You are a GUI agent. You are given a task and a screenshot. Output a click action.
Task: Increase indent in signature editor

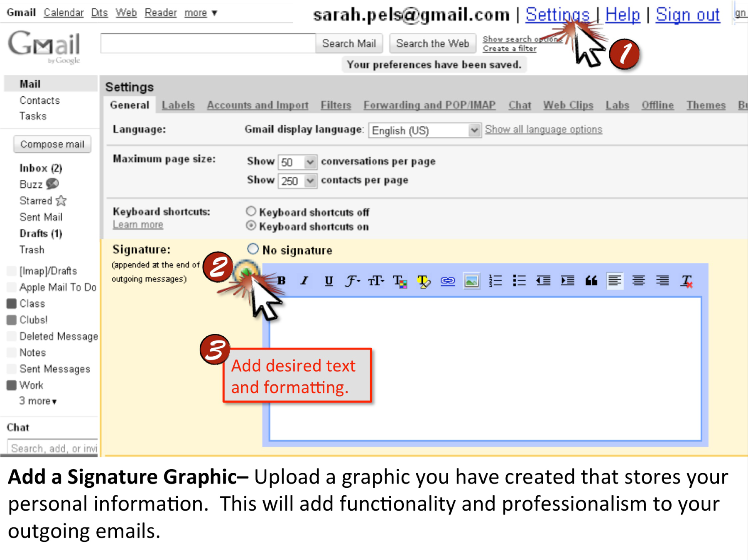567,281
